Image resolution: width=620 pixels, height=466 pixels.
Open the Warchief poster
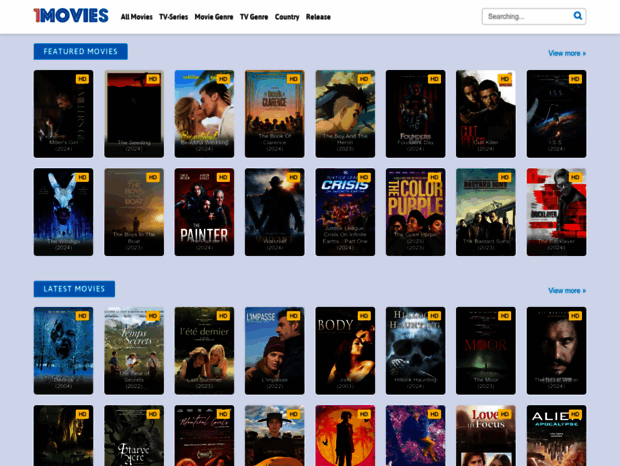pyautogui.click(x=274, y=212)
